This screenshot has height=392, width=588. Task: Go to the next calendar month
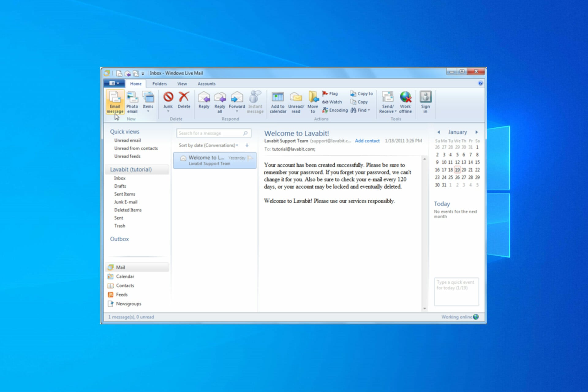pos(477,132)
